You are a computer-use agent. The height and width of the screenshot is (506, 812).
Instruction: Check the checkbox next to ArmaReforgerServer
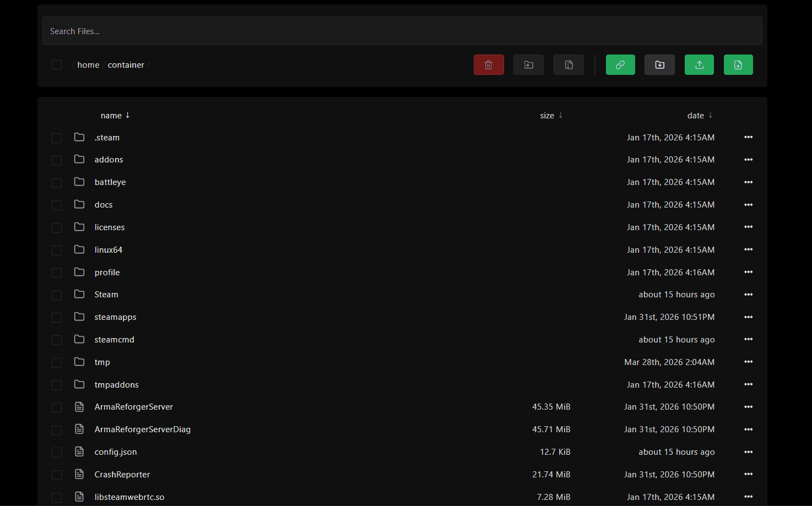coord(56,407)
